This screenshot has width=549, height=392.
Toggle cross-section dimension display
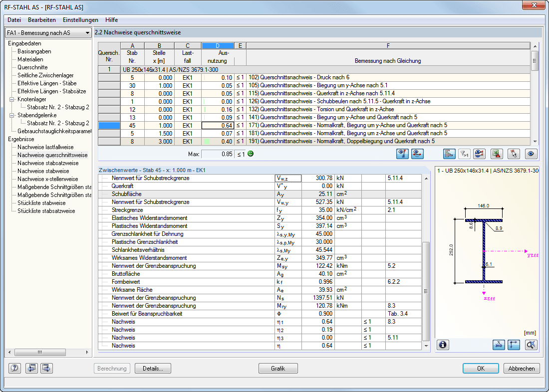[499, 345]
